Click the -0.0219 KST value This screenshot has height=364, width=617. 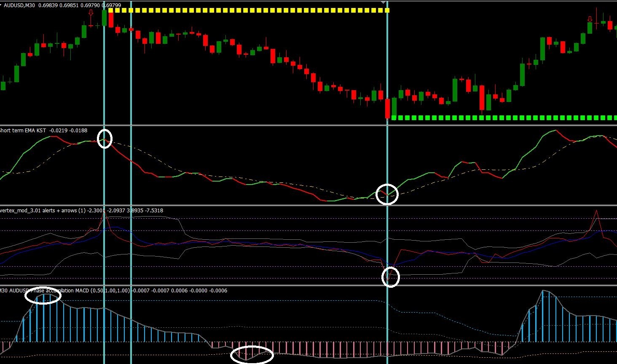click(x=58, y=131)
